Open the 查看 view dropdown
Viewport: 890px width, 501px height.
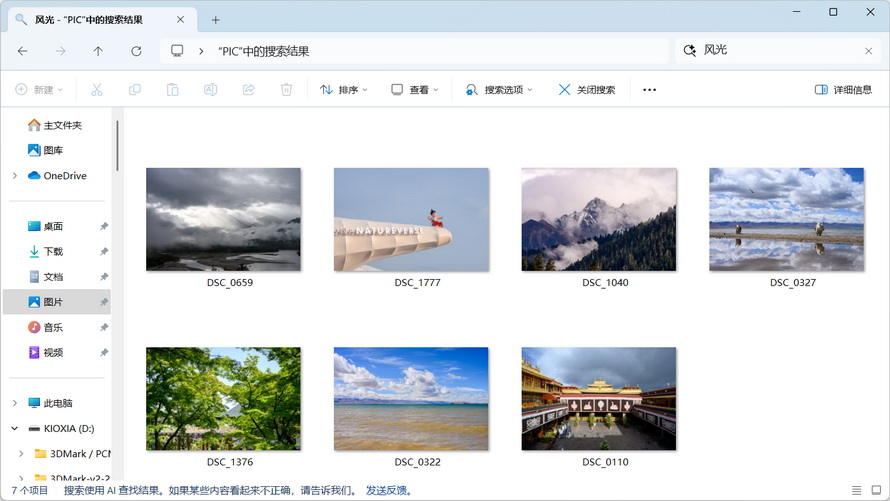414,90
